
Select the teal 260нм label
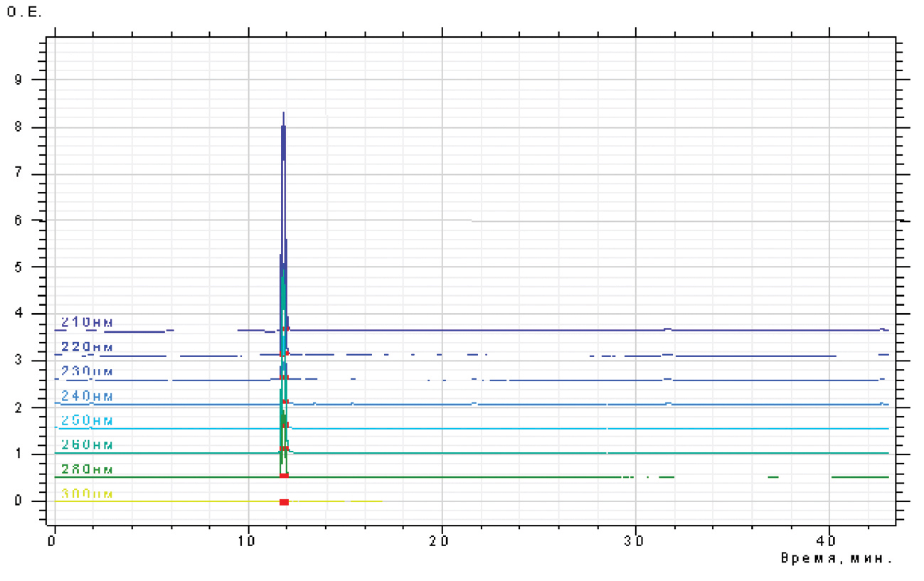(x=87, y=444)
